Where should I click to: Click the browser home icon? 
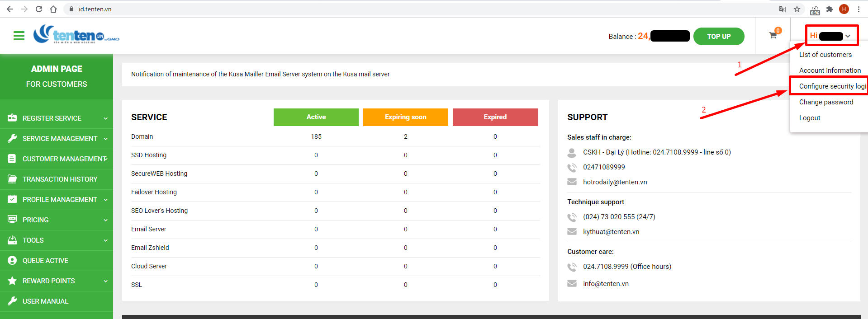(53, 9)
